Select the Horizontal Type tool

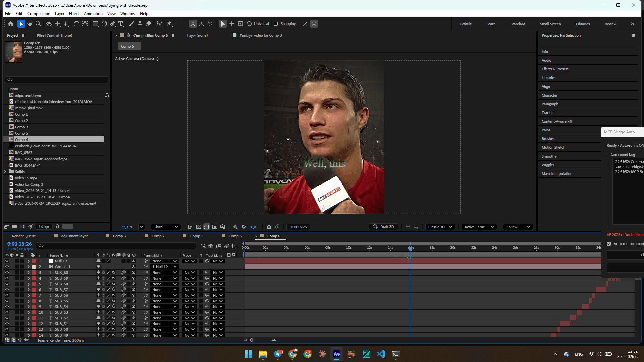point(121,24)
